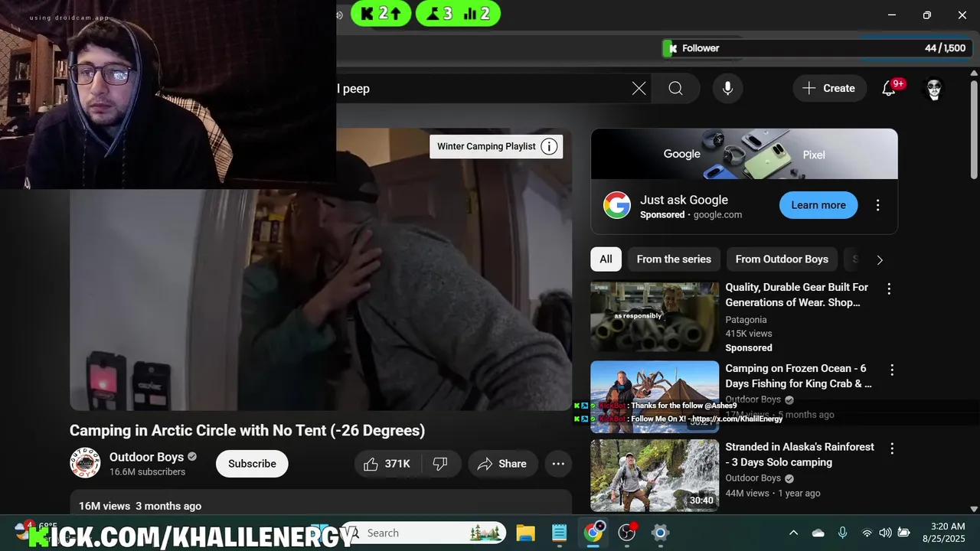Click the Share button

click(x=502, y=464)
